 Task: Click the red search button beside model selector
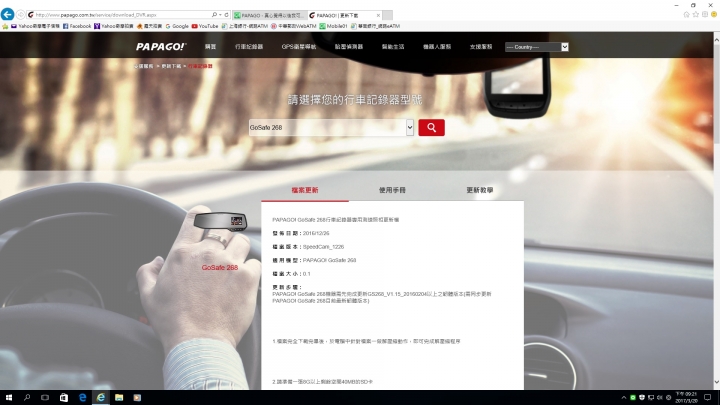pyautogui.click(x=431, y=127)
